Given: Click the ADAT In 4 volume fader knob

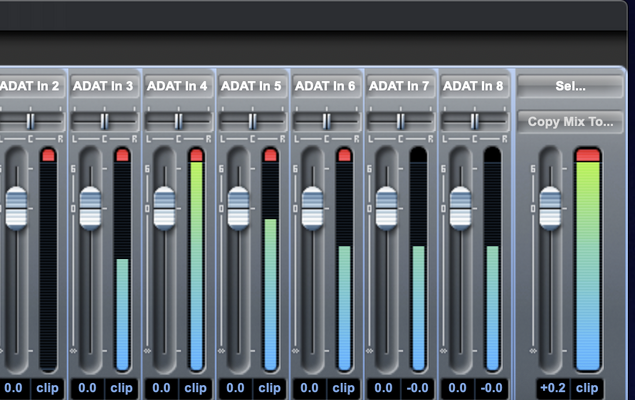Looking at the screenshot, I should pyautogui.click(x=164, y=209).
